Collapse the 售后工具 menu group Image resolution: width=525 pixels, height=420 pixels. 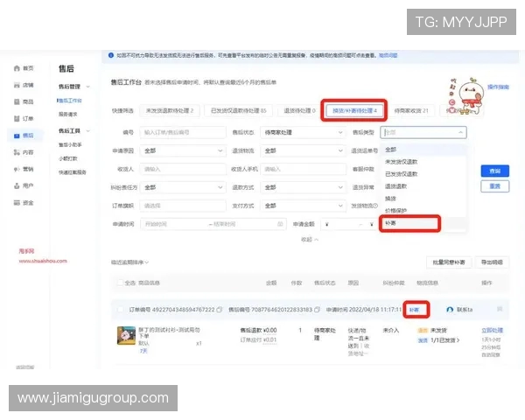click(88, 130)
